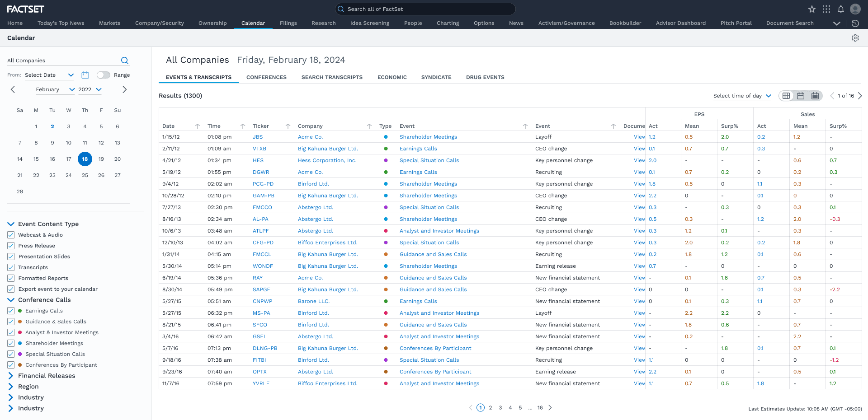Go to results page 16 at bottom
The width and height of the screenshot is (868, 420).
click(x=540, y=407)
